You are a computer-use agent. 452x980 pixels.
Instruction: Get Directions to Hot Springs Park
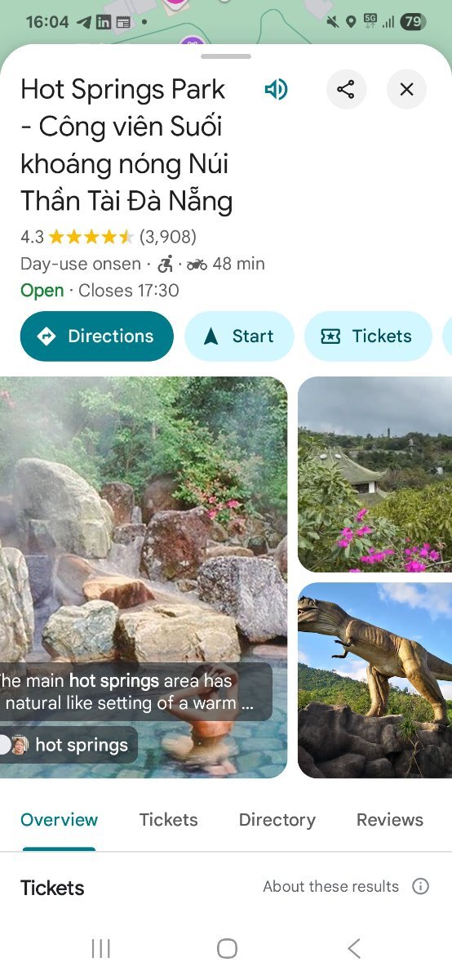pos(97,336)
